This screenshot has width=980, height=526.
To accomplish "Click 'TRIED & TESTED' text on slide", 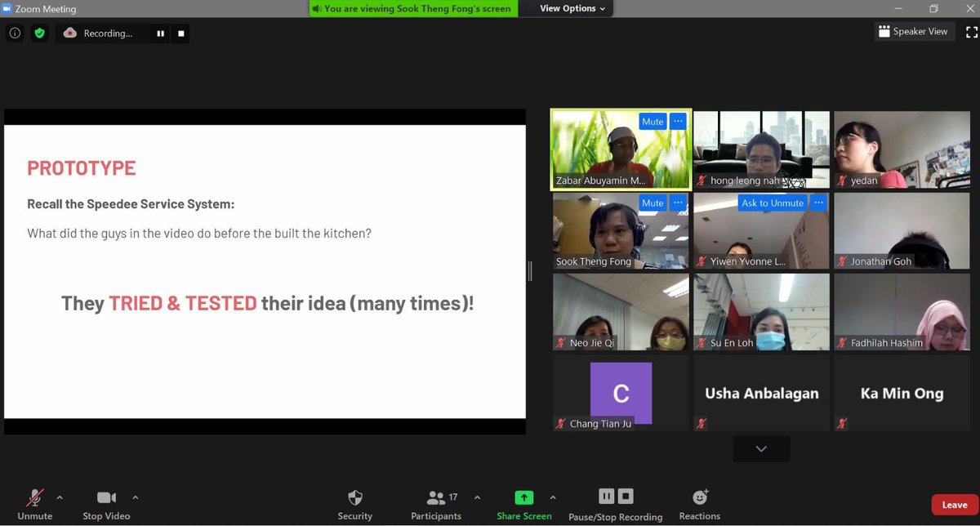I will [x=183, y=303].
